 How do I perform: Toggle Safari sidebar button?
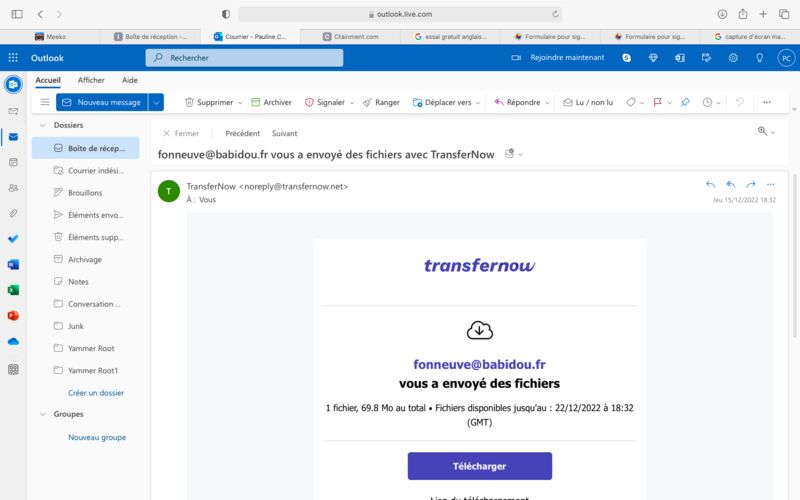(x=17, y=14)
